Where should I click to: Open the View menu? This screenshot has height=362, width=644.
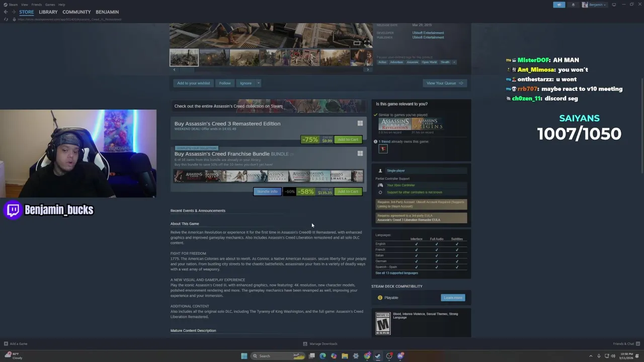tap(24, 5)
